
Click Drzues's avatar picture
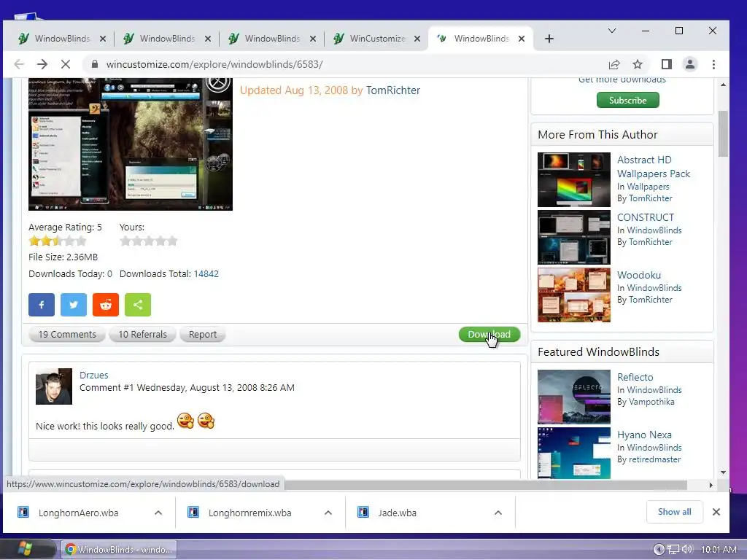tap(54, 386)
